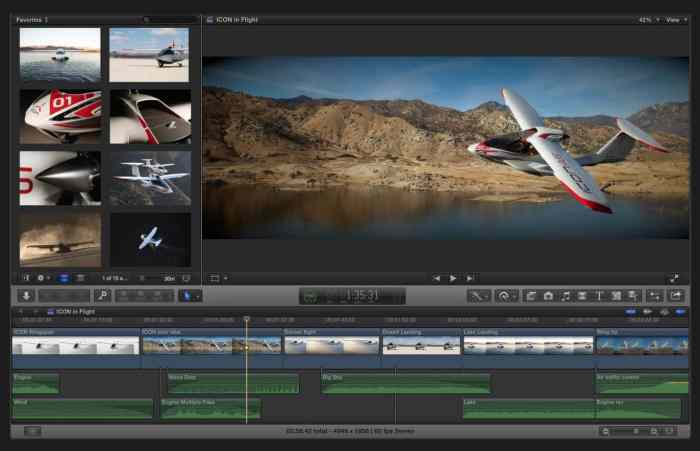Show the Transitions browser
The height and width of the screenshot is (451, 700).
pos(582,296)
